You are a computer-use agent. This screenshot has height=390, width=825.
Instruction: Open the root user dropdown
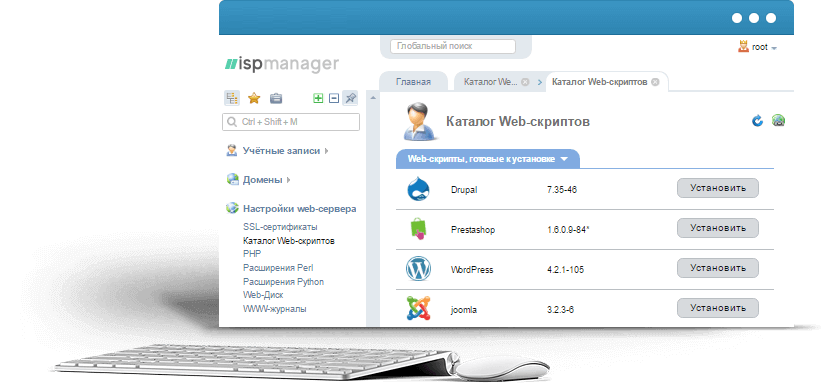click(x=758, y=47)
